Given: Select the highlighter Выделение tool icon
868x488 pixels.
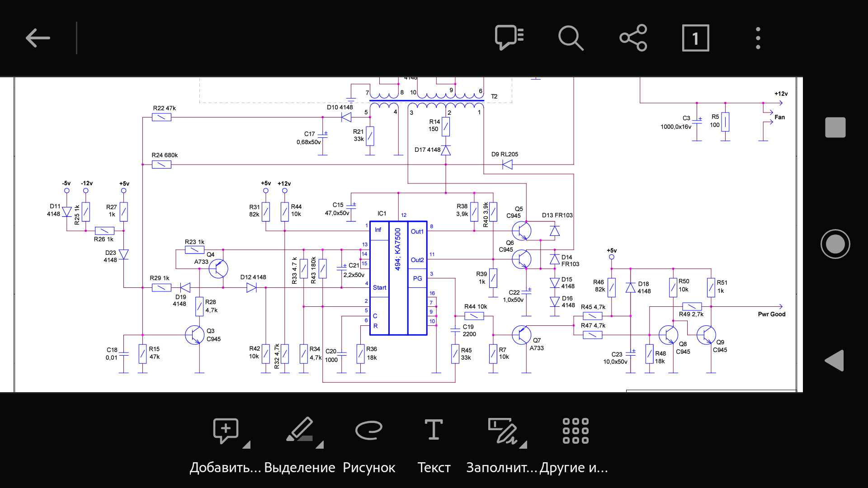Looking at the screenshot, I should coord(300,429).
